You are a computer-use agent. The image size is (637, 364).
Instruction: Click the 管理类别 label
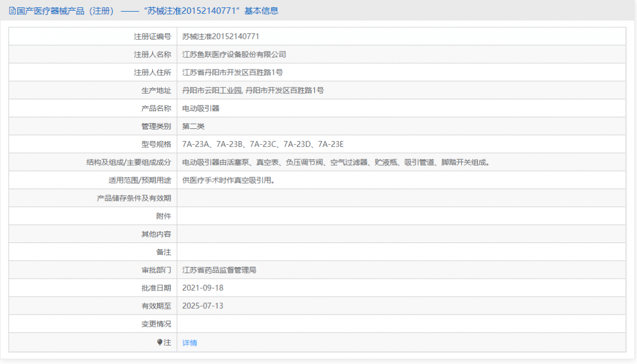(156, 127)
